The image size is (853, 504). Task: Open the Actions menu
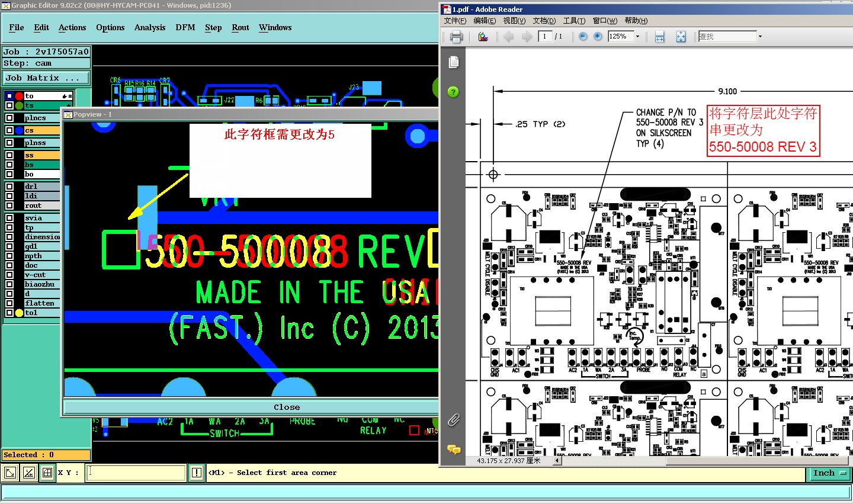pyautogui.click(x=72, y=27)
